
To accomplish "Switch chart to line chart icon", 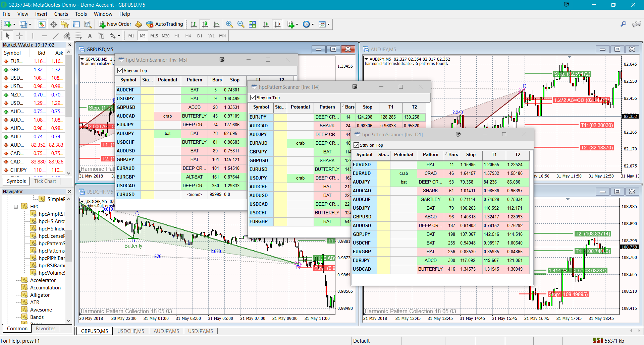I will click(216, 24).
